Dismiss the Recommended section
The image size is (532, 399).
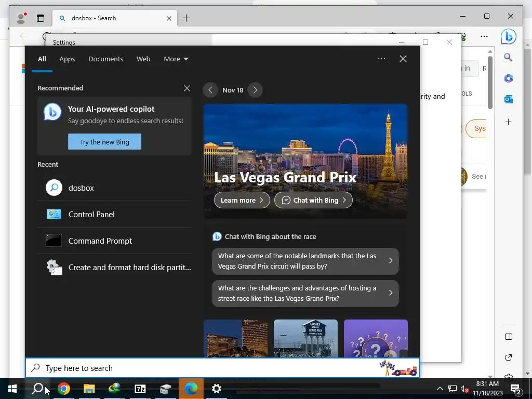[x=187, y=88]
